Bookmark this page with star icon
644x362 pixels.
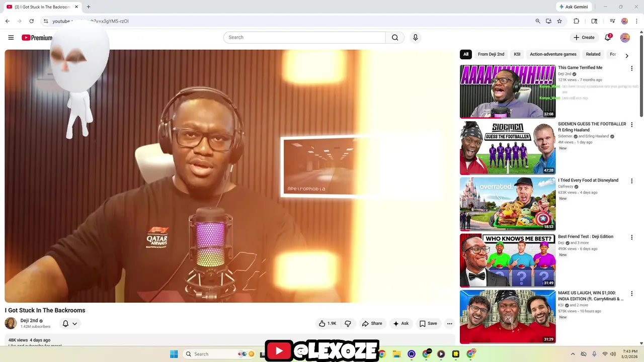tap(559, 21)
